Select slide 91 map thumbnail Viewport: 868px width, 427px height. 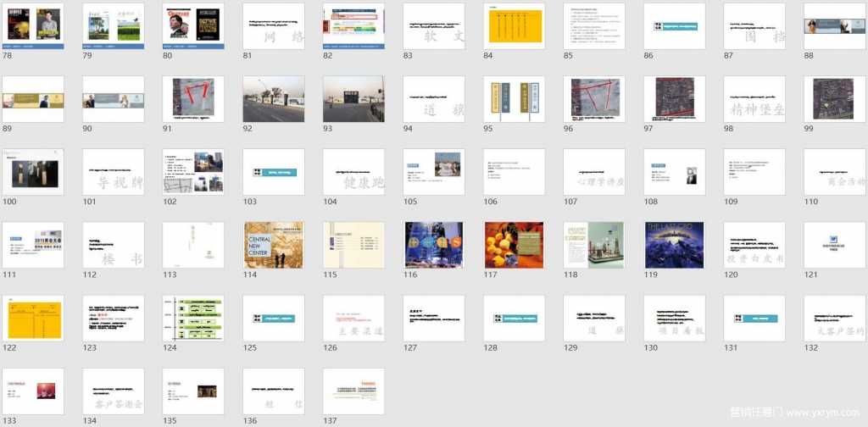pyautogui.click(x=193, y=99)
